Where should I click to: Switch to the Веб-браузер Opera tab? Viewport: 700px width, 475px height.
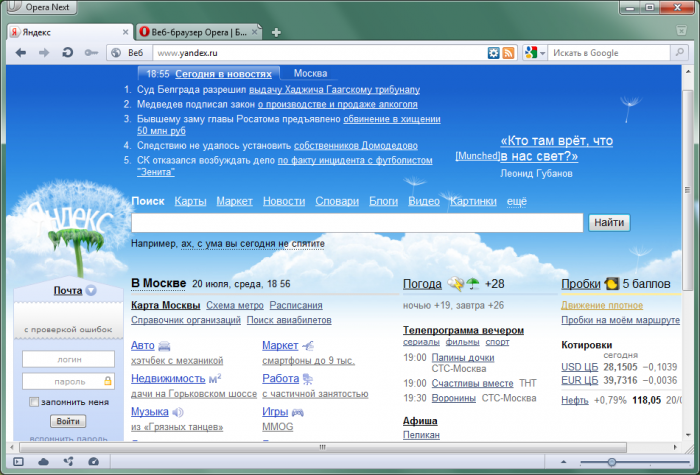pyautogui.click(x=198, y=32)
